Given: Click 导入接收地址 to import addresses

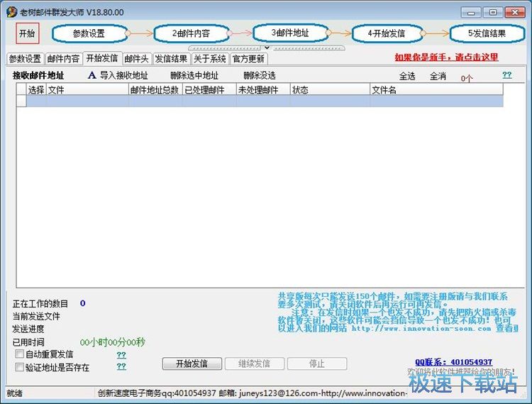Looking at the screenshot, I should tap(124, 75).
